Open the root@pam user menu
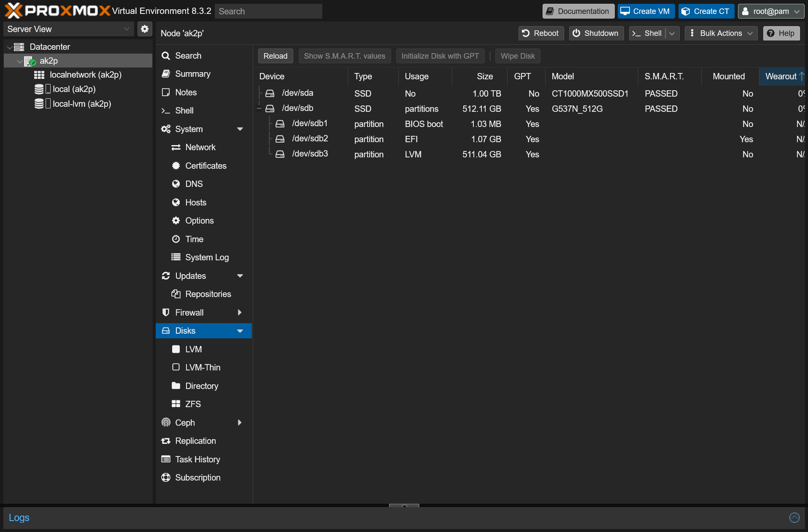The height and width of the screenshot is (532, 808). (x=771, y=11)
